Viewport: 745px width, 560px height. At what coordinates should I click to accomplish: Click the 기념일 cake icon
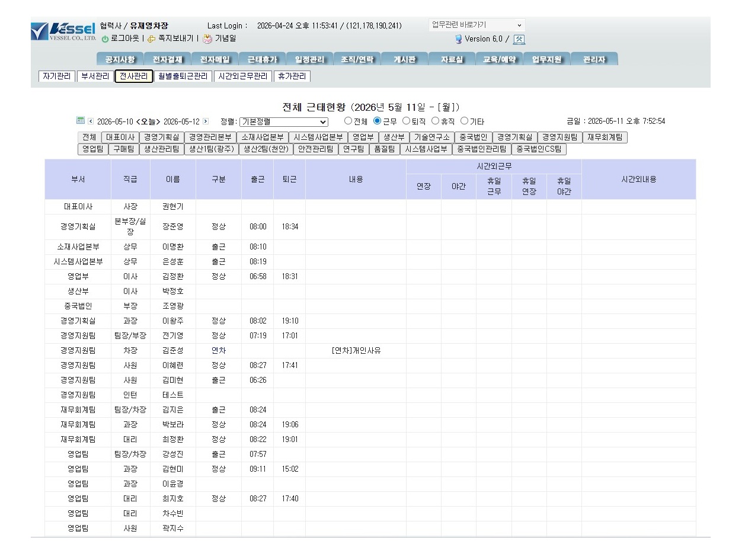tap(207, 39)
